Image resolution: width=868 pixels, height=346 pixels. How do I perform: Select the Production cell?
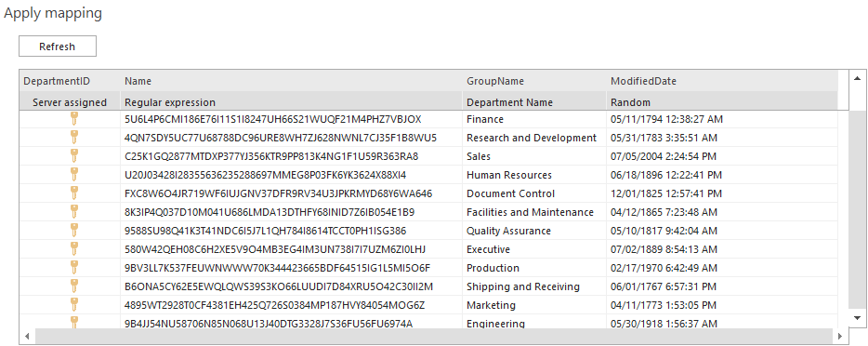[x=534, y=268]
